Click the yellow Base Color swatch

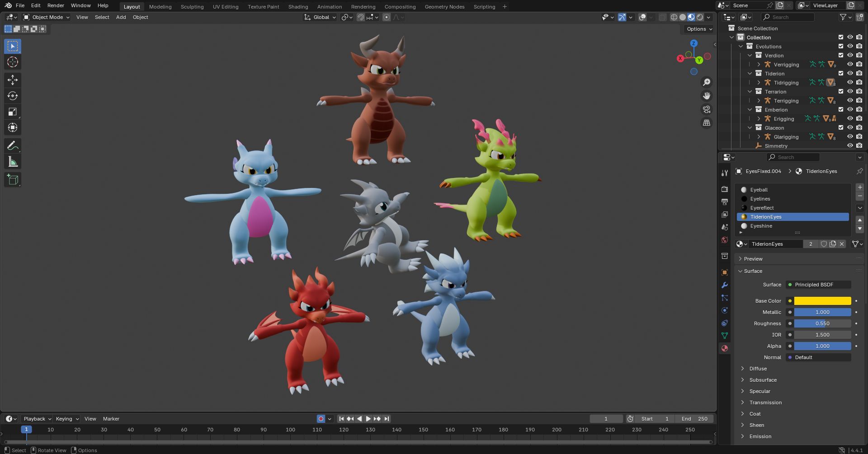tap(822, 301)
